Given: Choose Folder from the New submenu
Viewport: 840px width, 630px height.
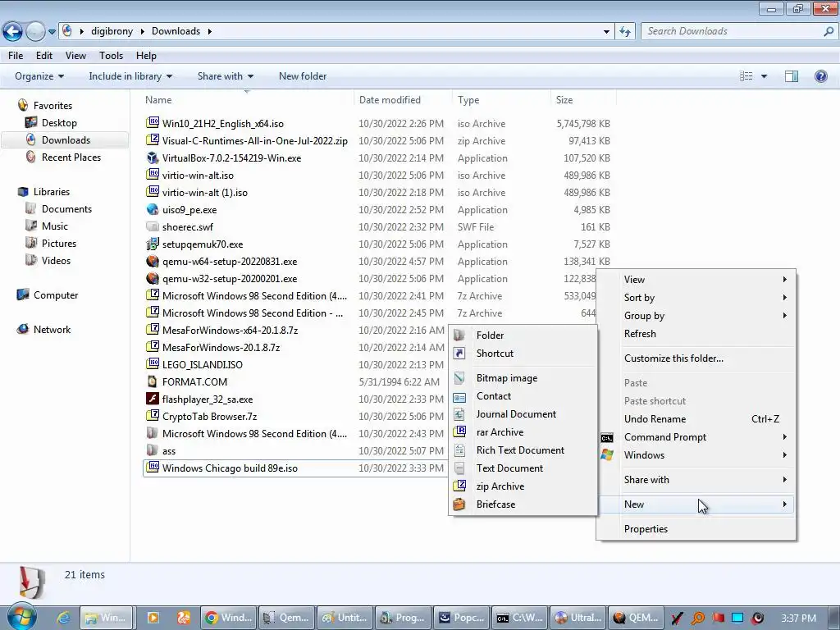Looking at the screenshot, I should tap(523, 336).
